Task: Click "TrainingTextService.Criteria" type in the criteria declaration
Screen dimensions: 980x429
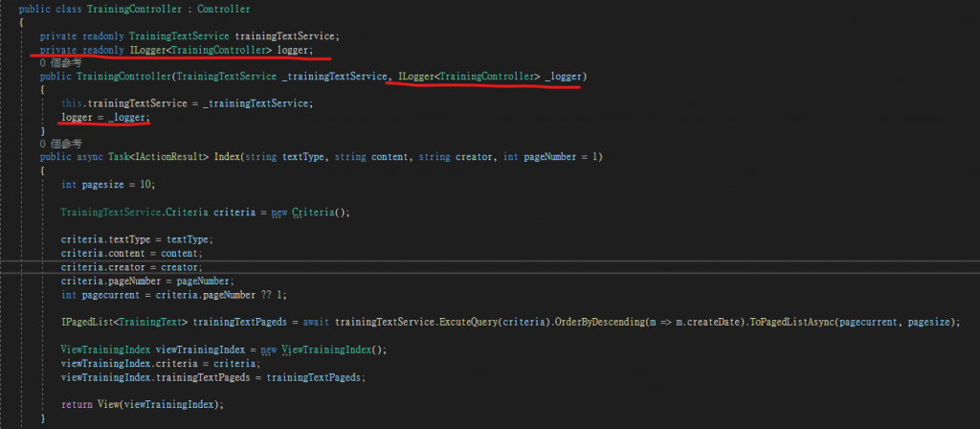Action: (134, 212)
